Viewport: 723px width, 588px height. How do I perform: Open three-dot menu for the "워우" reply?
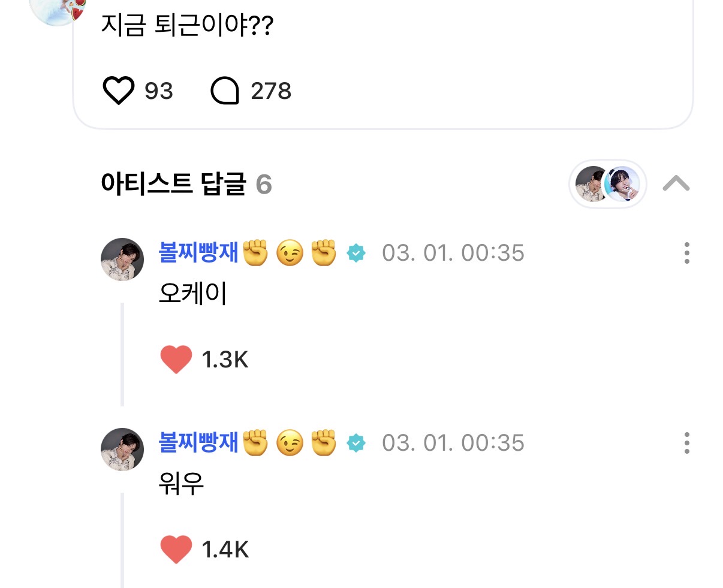tap(686, 443)
